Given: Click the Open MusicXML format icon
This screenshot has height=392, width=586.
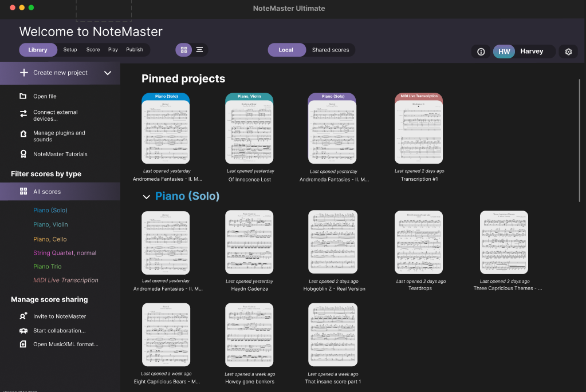Looking at the screenshot, I should (x=23, y=345).
